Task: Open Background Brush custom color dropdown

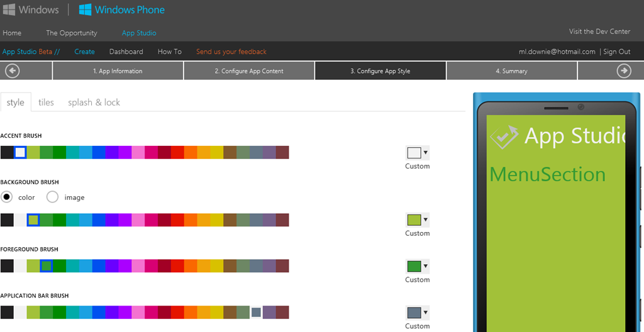Action: (418, 220)
